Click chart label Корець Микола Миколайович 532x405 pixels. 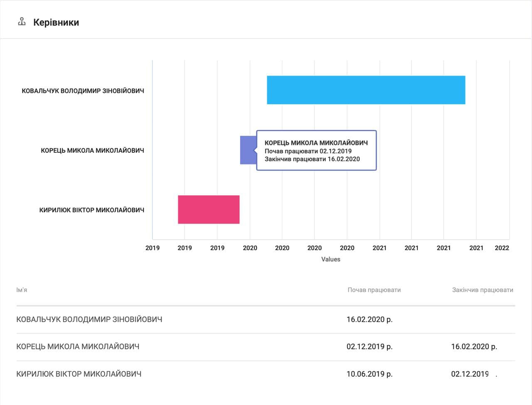(92, 150)
